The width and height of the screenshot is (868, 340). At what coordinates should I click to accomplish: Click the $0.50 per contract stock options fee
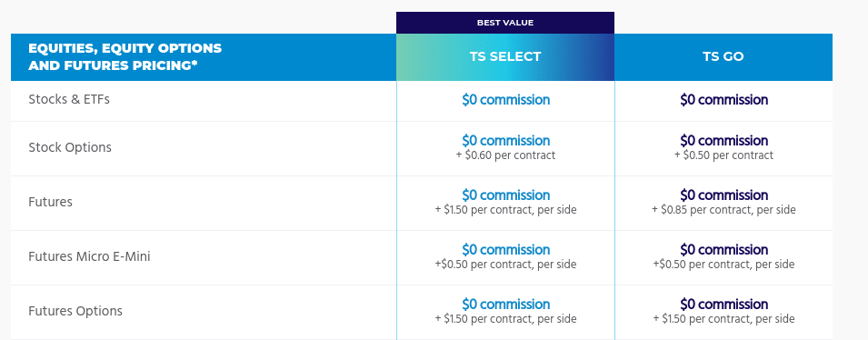723,155
